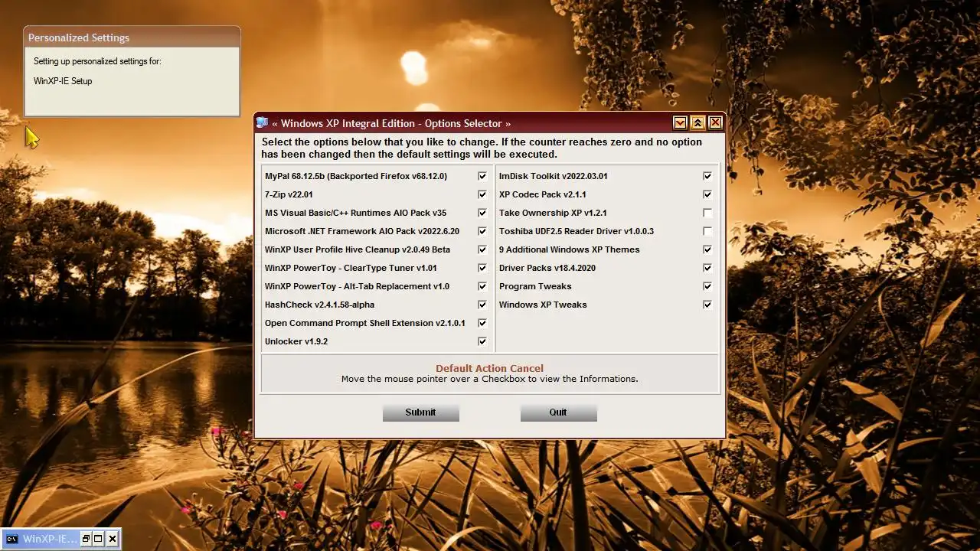This screenshot has width=980, height=551.
Task: Uncheck MS Visual Basic/C++ Runtimes AIO Pack
Action: 482,213
